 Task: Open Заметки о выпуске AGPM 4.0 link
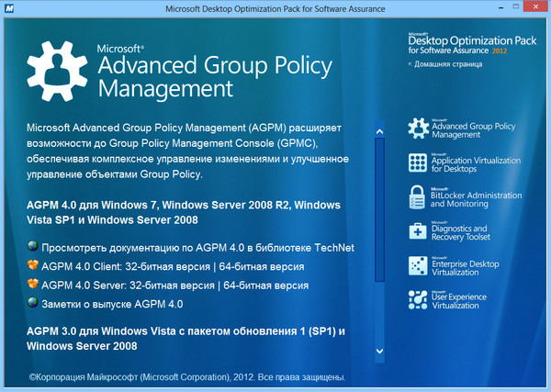pyautogui.click(x=113, y=304)
